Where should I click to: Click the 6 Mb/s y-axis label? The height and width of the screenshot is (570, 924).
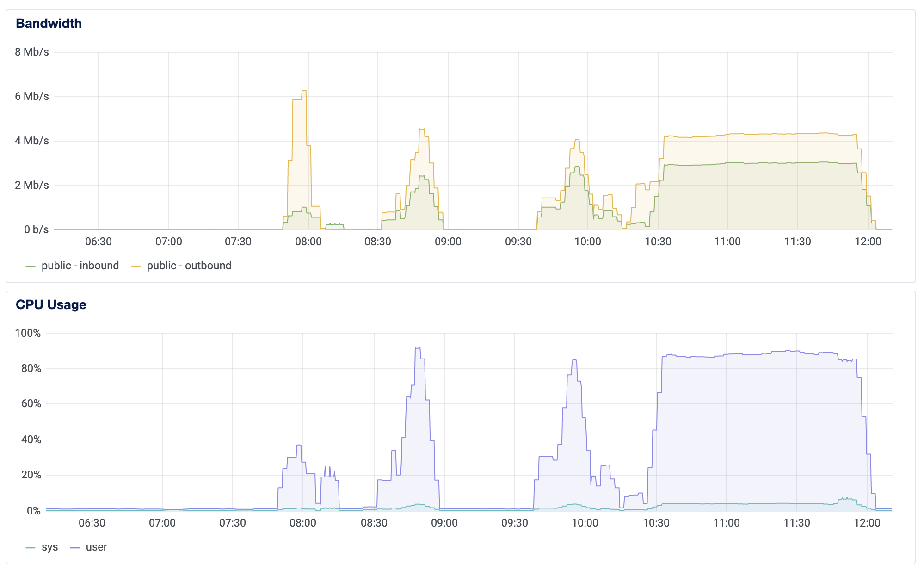(x=31, y=96)
